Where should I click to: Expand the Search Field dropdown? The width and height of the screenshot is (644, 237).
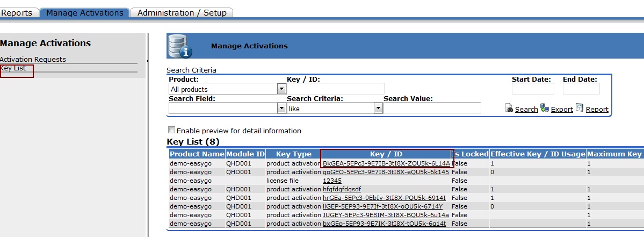(281, 109)
